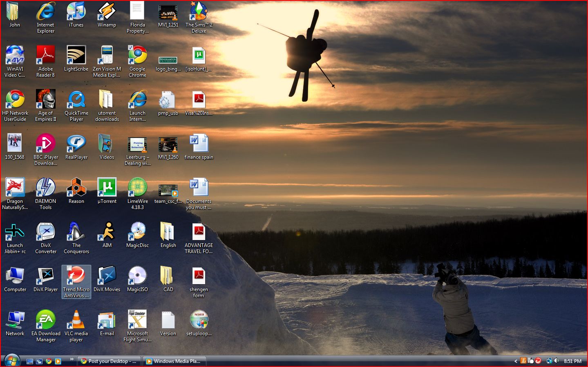Open Microsoft Flight Simulator
Image resolution: width=588 pixels, height=367 pixels.
click(137, 319)
